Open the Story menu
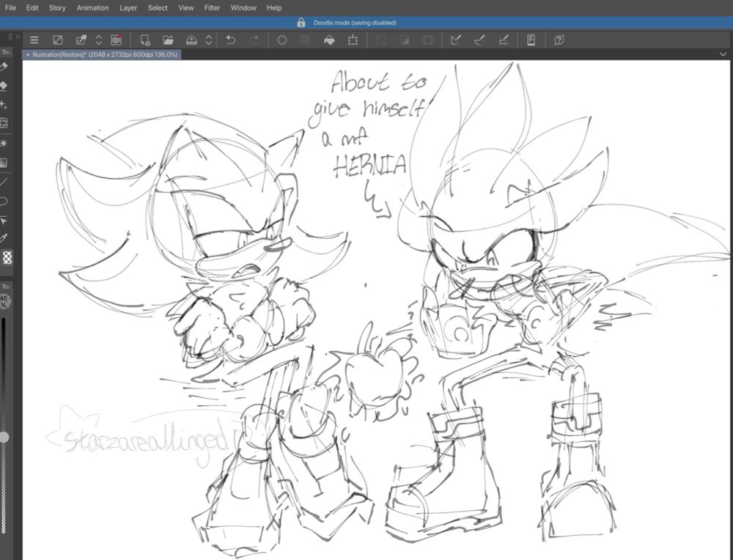 pyautogui.click(x=57, y=8)
